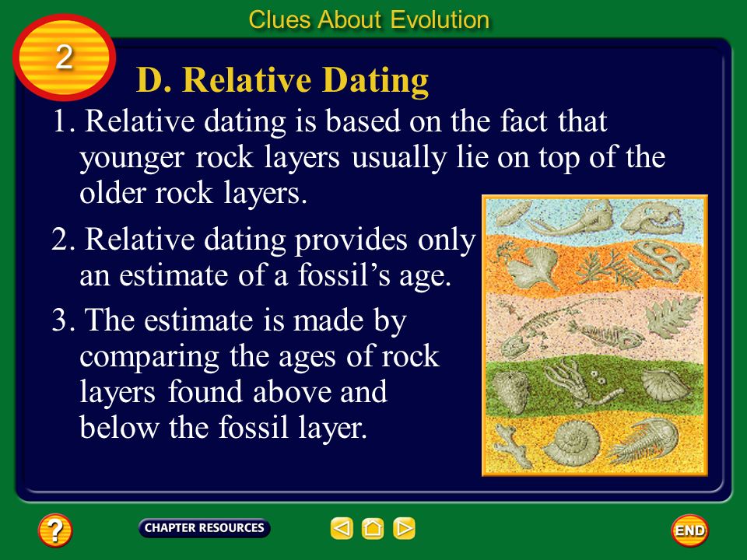The width and height of the screenshot is (747, 560).
Task: Select the "Clues About Evolution" title
Action: pyautogui.click(x=369, y=19)
